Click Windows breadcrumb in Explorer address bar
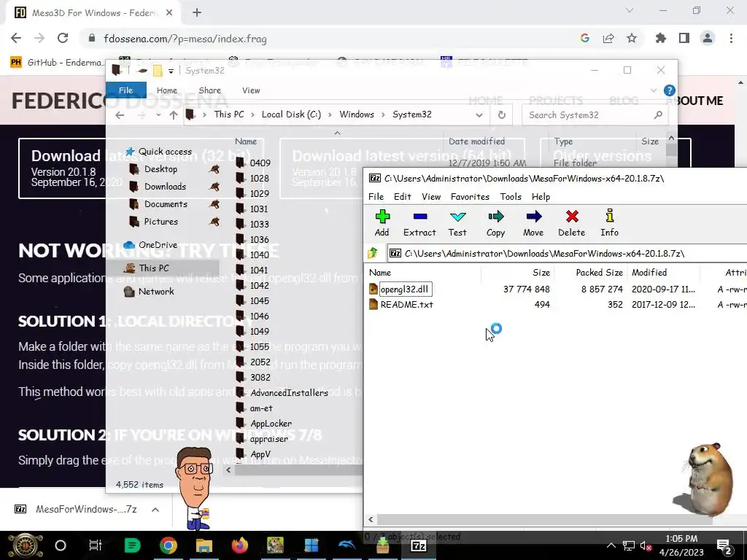747x560 pixels. point(357,114)
